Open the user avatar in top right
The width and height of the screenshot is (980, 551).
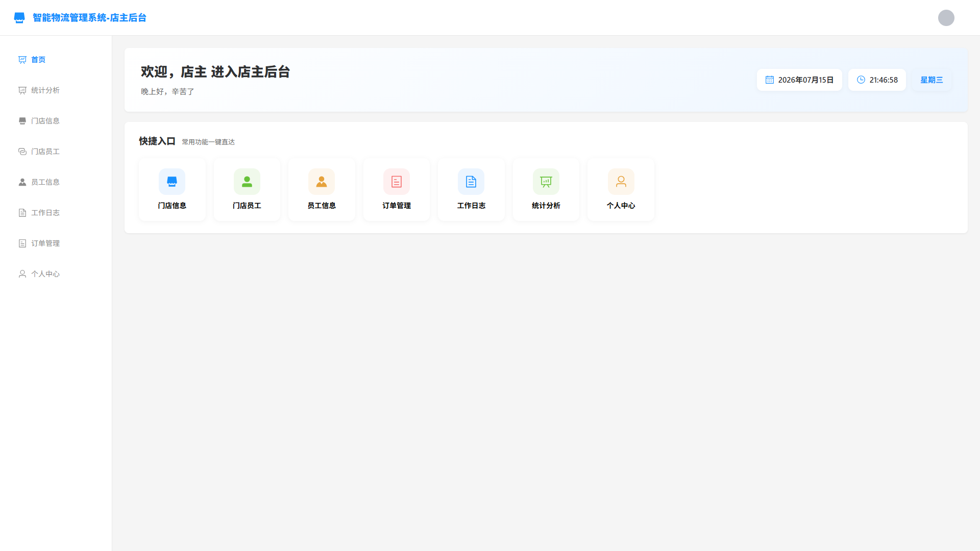pos(946,18)
